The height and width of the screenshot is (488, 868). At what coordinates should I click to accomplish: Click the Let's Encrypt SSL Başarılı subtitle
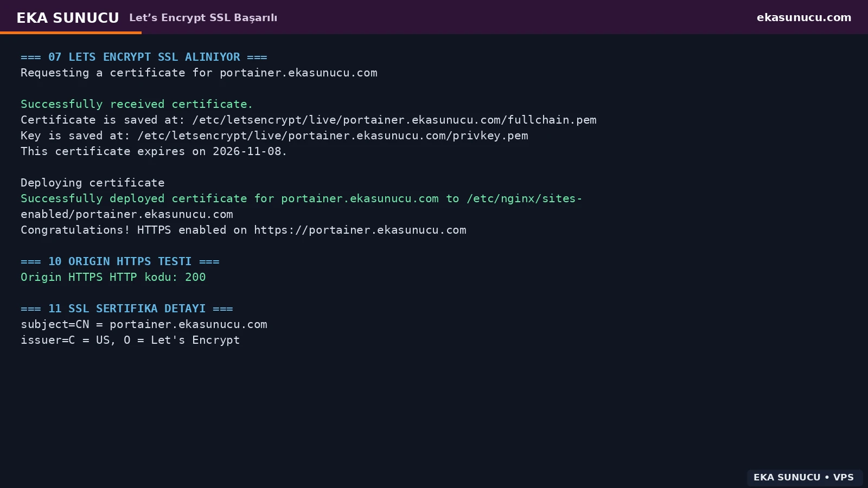[203, 18]
